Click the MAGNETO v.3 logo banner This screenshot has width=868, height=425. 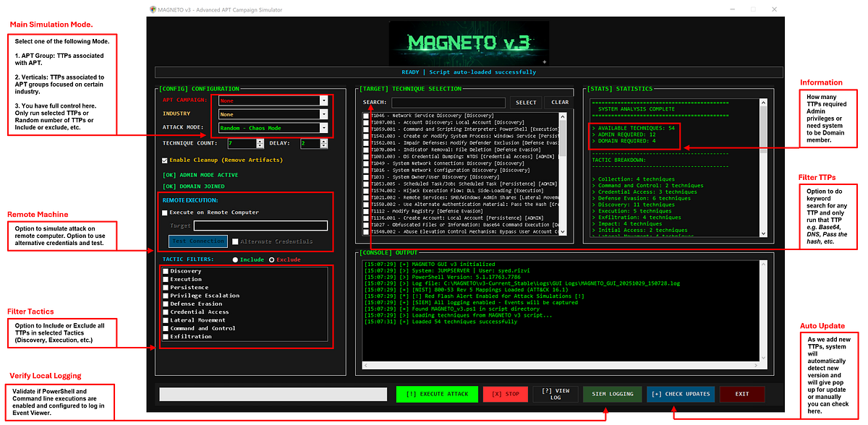(470, 43)
